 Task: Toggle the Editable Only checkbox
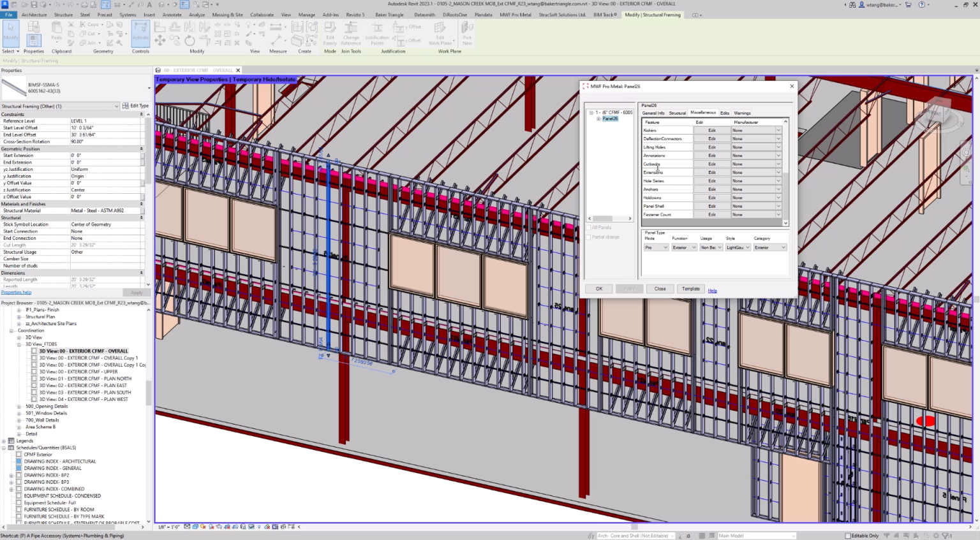click(848, 536)
